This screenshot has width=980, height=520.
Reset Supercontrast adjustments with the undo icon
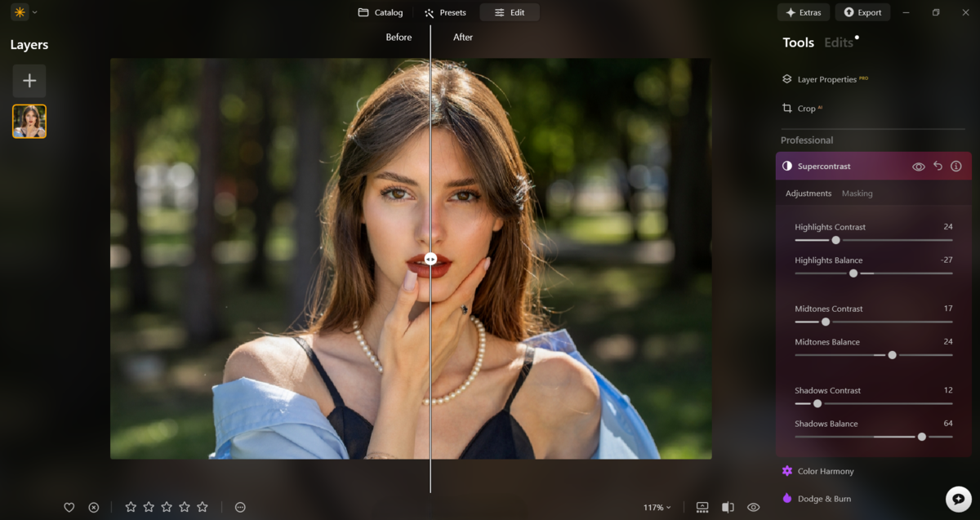[938, 166]
